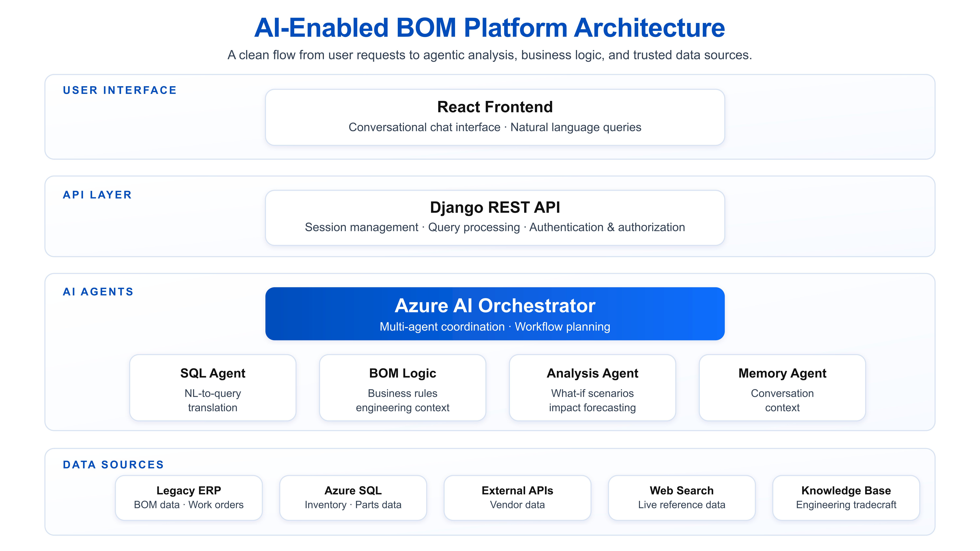Viewport: 980px width, 551px height.
Task: Click the 'AI AGENTS' section label
Action: tap(98, 292)
